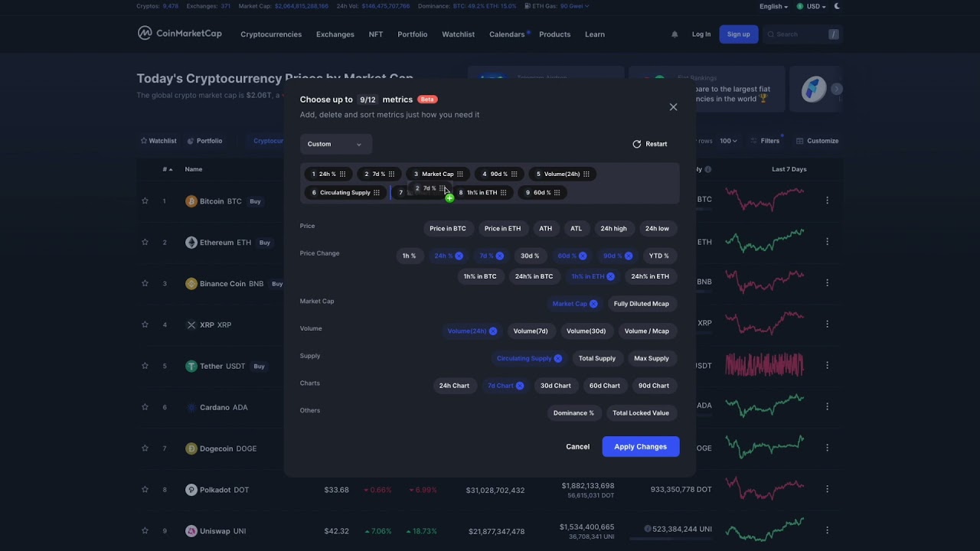980x551 pixels.
Task: Click Cancel in the metrics dialog
Action: tap(577, 447)
